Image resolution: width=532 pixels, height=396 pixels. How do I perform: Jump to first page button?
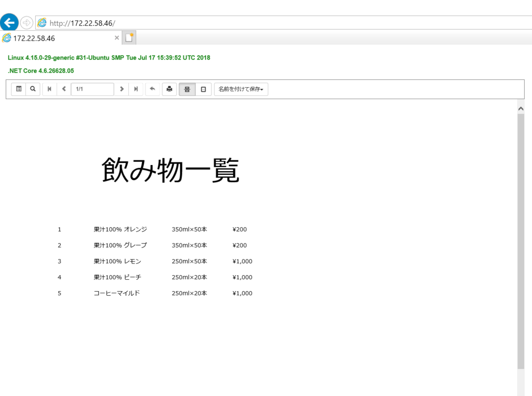(x=49, y=89)
